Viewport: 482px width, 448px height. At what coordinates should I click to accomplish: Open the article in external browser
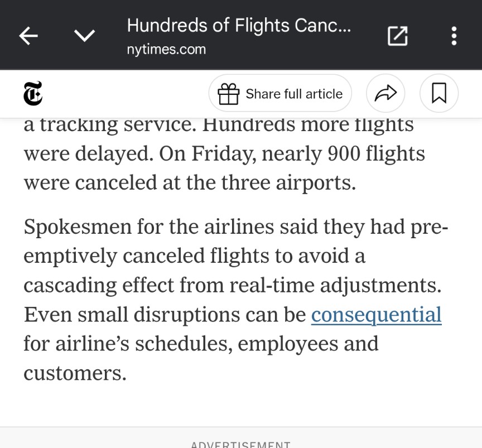(x=397, y=36)
